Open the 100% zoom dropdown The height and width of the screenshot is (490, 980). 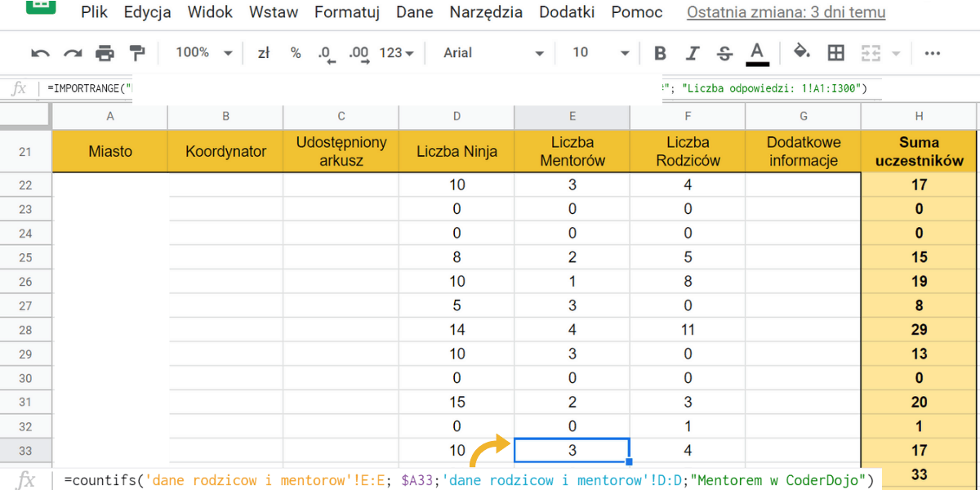click(x=204, y=53)
